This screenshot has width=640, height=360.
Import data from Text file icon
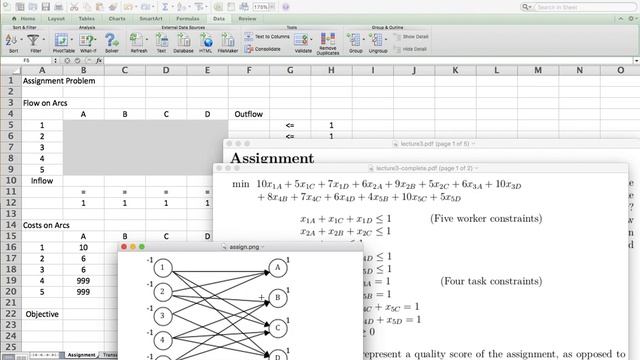tap(162, 40)
